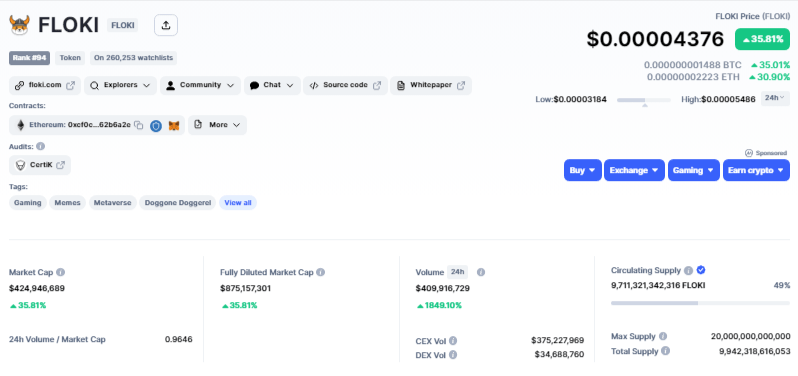This screenshot has height=376, width=798.
Task: Click the Market Cap value $424,946,689
Action: coord(37,288)
